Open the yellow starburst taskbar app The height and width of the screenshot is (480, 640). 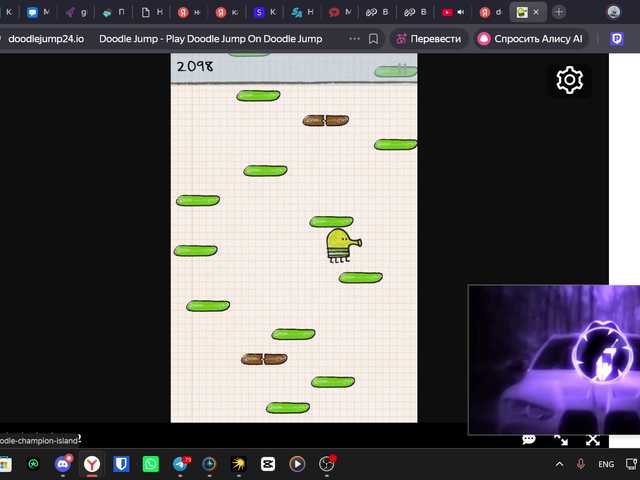[238, 464]
